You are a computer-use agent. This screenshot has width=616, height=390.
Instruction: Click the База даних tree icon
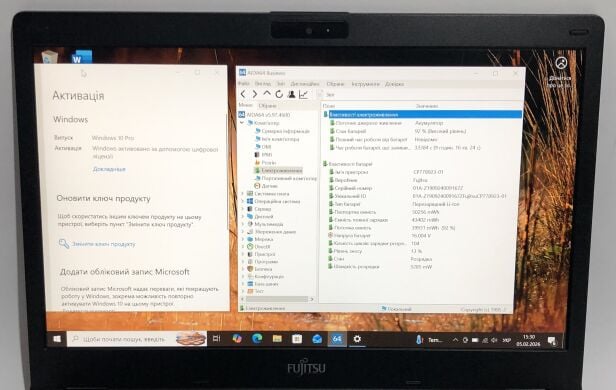coord(250,284)
